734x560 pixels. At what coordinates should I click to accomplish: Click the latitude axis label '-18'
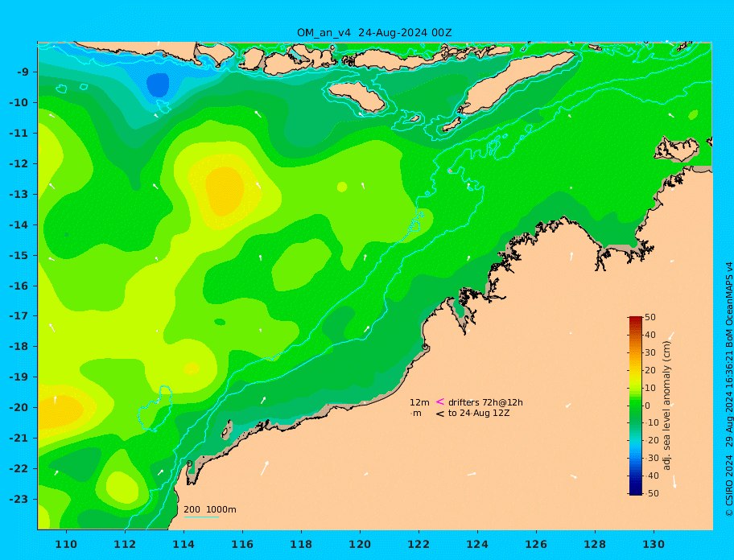[19, 347]
